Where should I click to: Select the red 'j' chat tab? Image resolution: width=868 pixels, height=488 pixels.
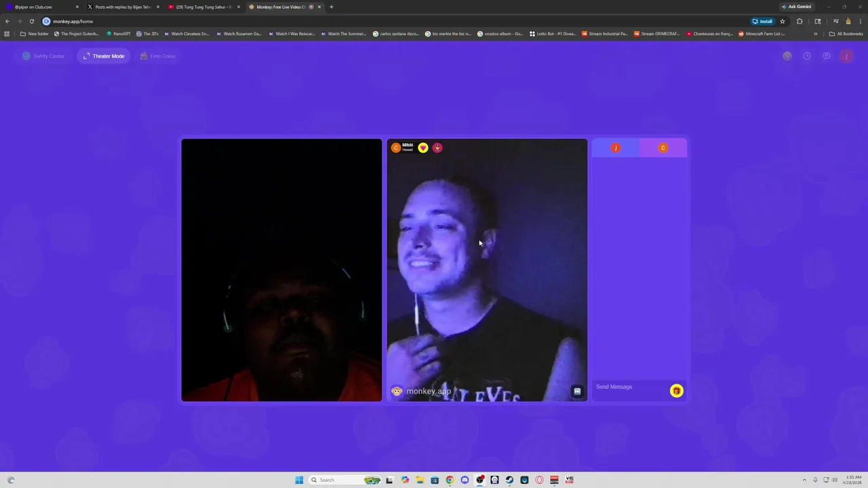pos(616,148)
